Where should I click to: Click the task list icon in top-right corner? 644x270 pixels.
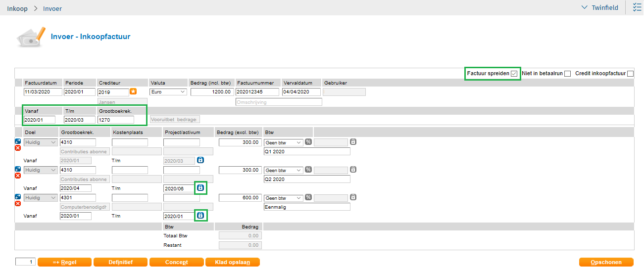(637, 7)
